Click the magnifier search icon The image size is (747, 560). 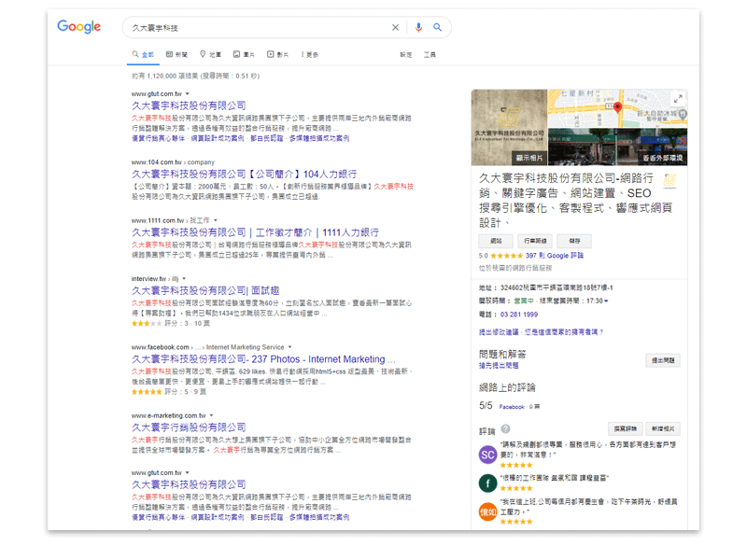(437, 28)
